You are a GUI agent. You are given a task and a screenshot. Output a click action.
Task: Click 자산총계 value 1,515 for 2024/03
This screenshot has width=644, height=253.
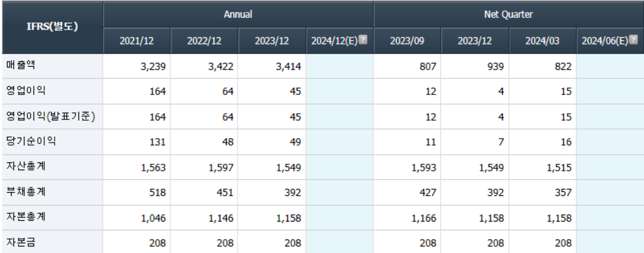click(x=559, y=168)
